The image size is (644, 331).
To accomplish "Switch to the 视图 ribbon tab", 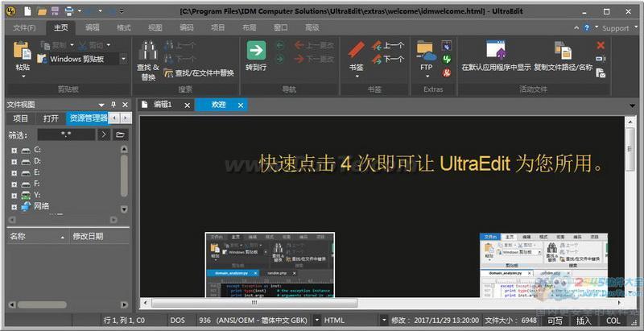I will point(155,28).
